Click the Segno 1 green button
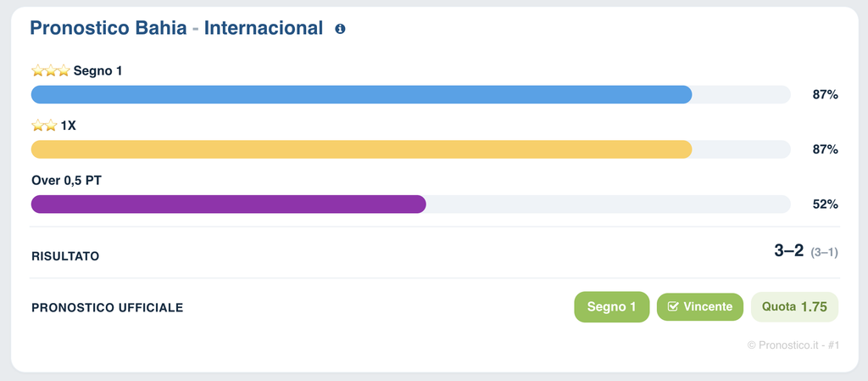Screen dimensions: 868x381 point(612,307)
